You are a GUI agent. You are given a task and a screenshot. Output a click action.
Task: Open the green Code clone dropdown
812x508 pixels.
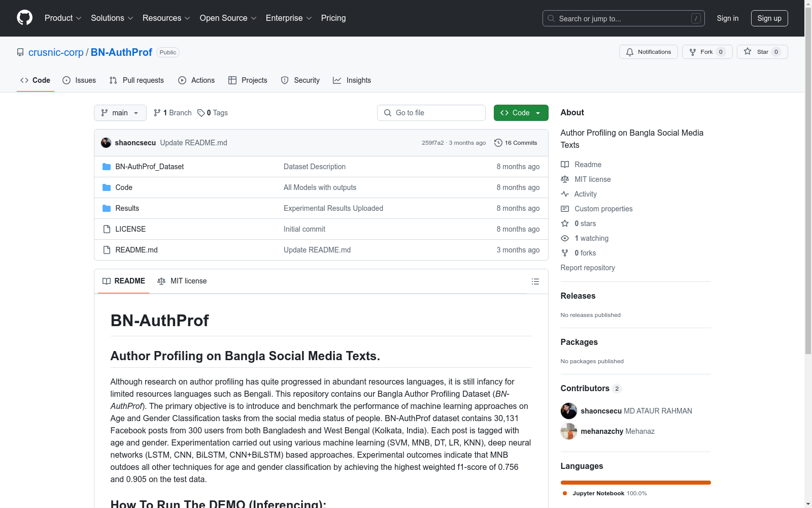[521, 113]
